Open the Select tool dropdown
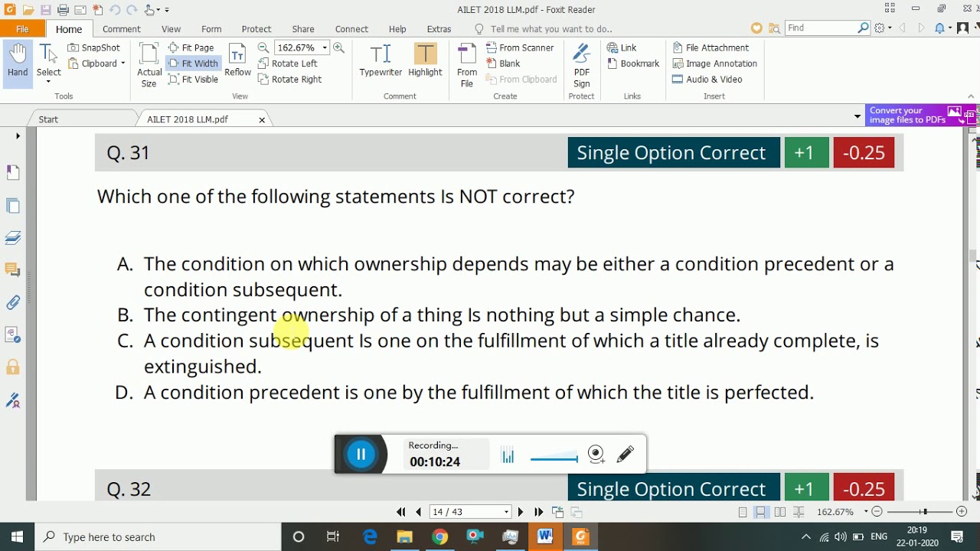 tap(48, 82)
